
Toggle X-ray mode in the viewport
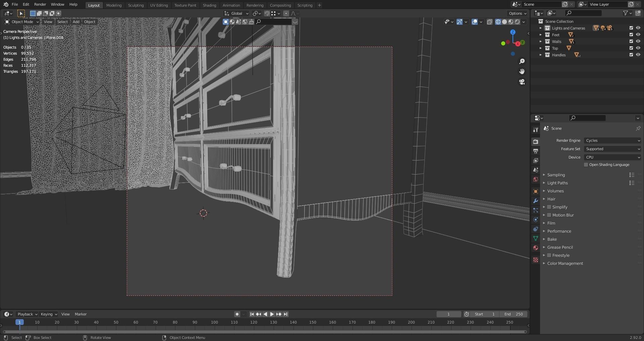click(490, 22)
